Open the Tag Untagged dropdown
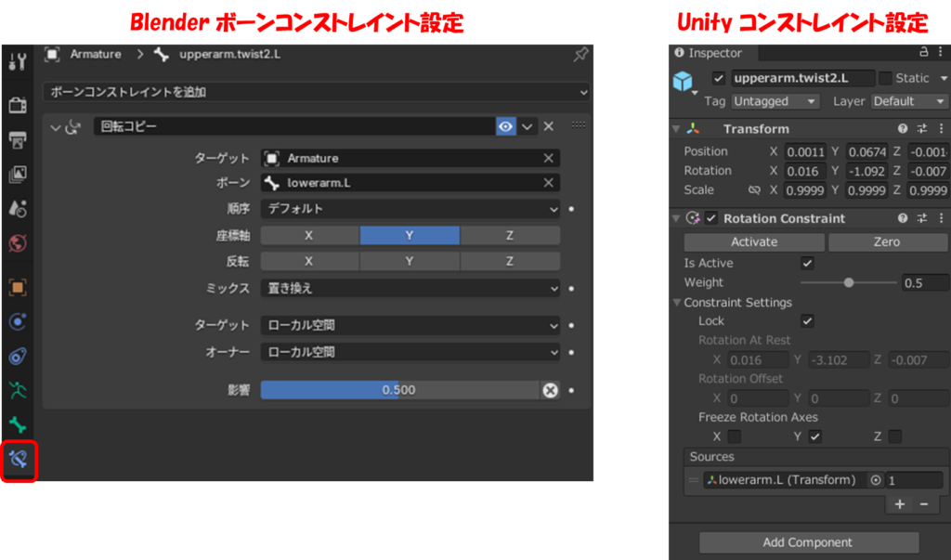The width and height of the screenshot is (951, 560). (775, 101)
